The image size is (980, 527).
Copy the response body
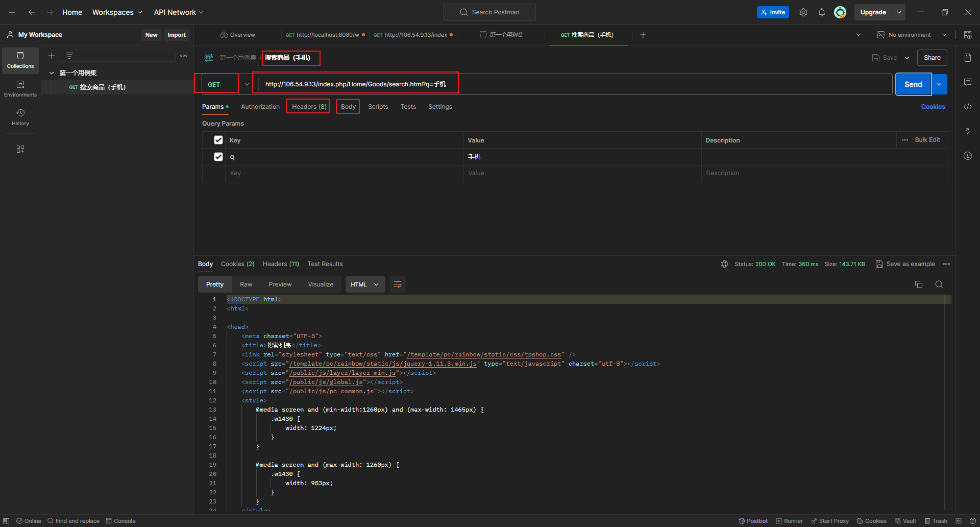click(919, 284)
